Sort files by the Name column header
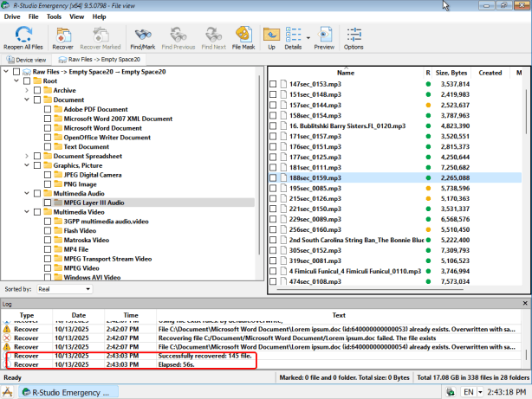The image size is (532, 399). (x=345, y=73)
